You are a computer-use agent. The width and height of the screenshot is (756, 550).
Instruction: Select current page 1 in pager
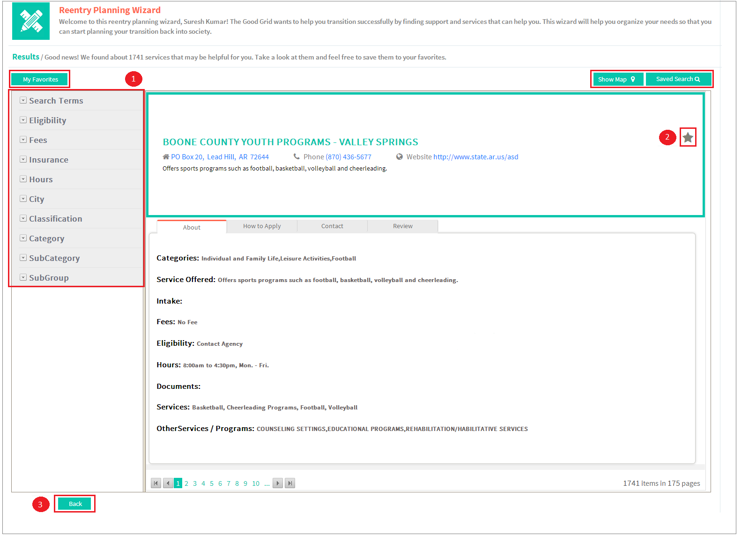click(178, 483)
